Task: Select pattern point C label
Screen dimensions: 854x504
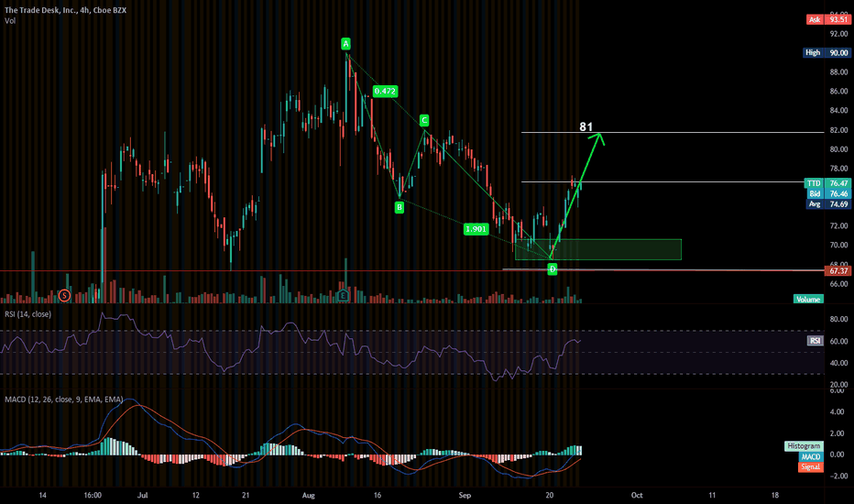Action: point(423,120)
